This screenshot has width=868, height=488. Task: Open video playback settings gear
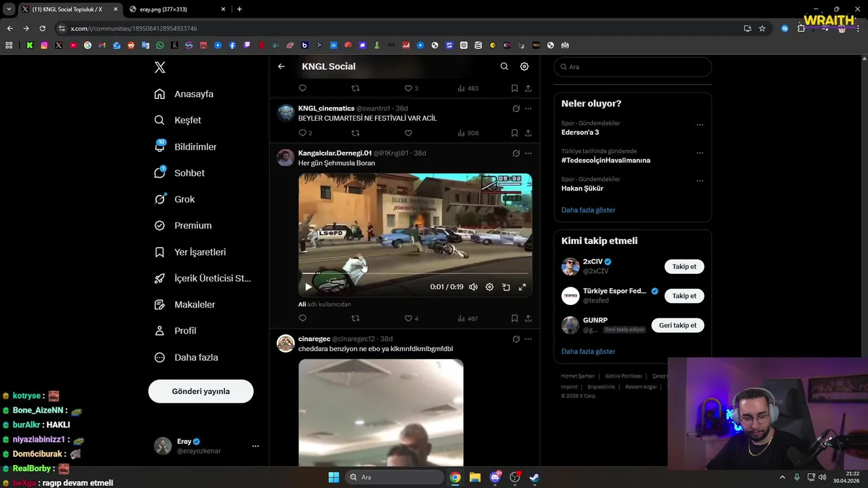490,287
